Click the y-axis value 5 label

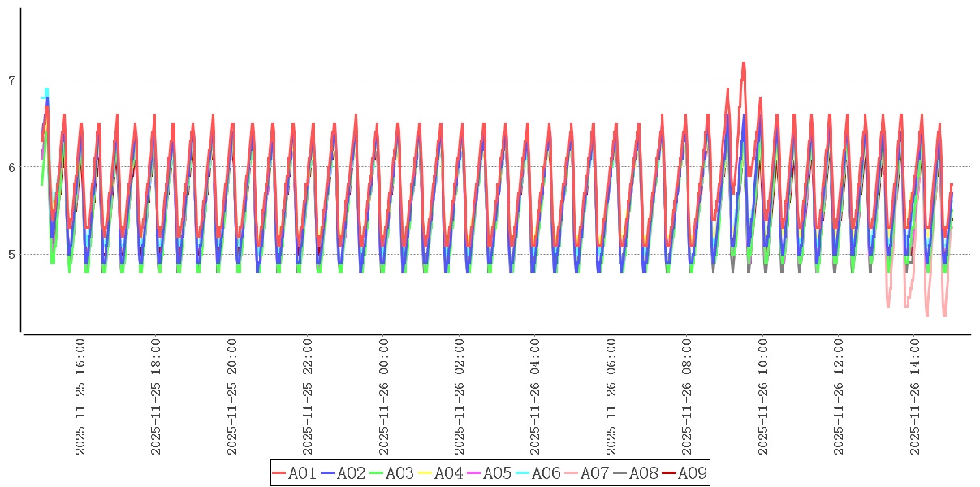tap(11, 254)
